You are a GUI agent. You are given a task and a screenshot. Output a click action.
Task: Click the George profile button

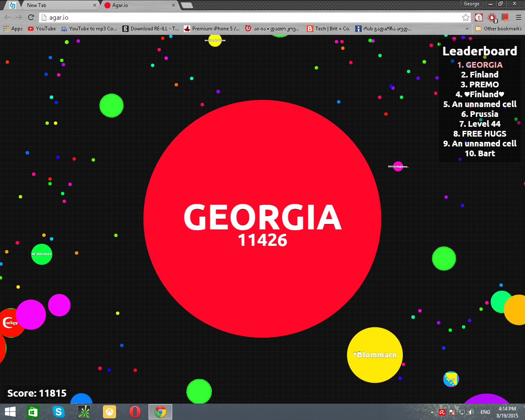[472, 4]
